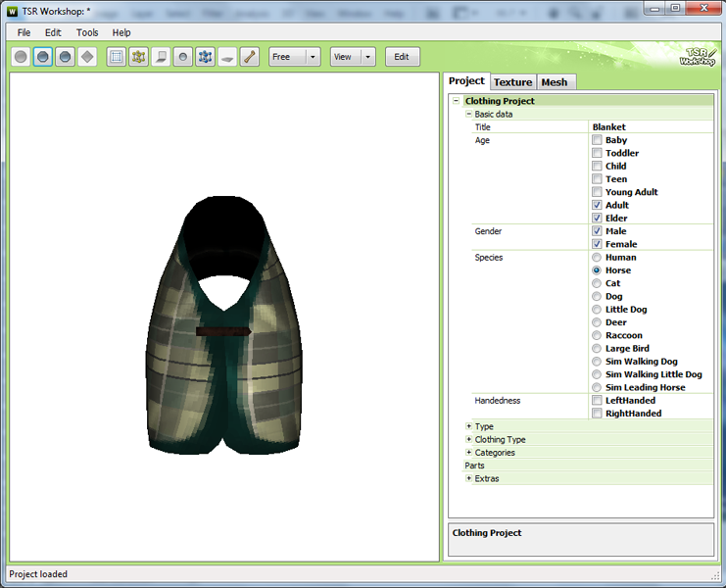
Task: Click the bone tool icon
Action: pos(250,57)
